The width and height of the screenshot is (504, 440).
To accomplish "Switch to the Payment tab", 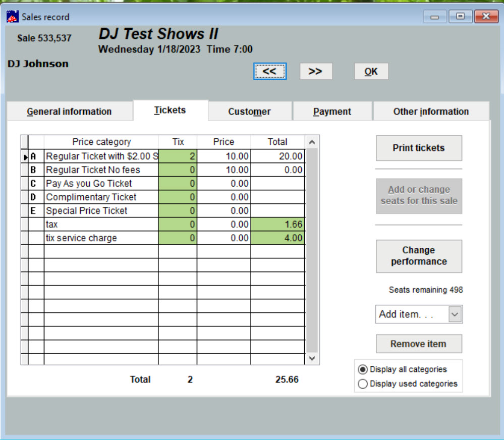I will 332,112.
